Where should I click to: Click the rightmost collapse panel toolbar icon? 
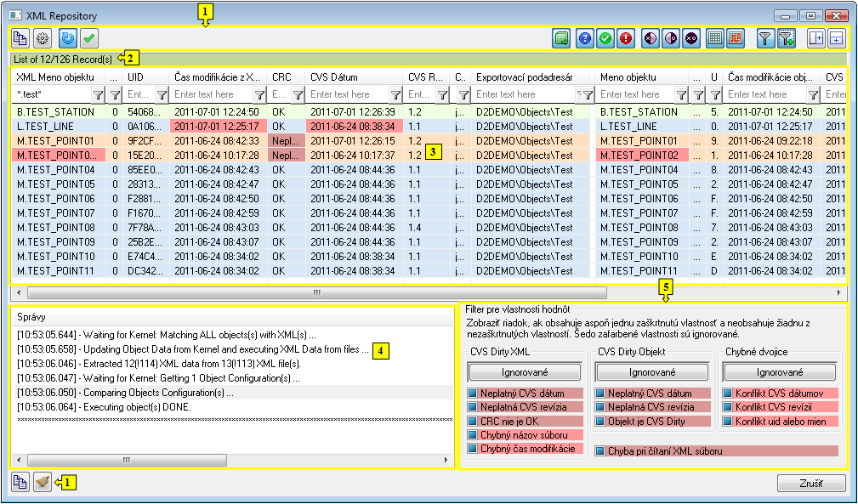836,37
